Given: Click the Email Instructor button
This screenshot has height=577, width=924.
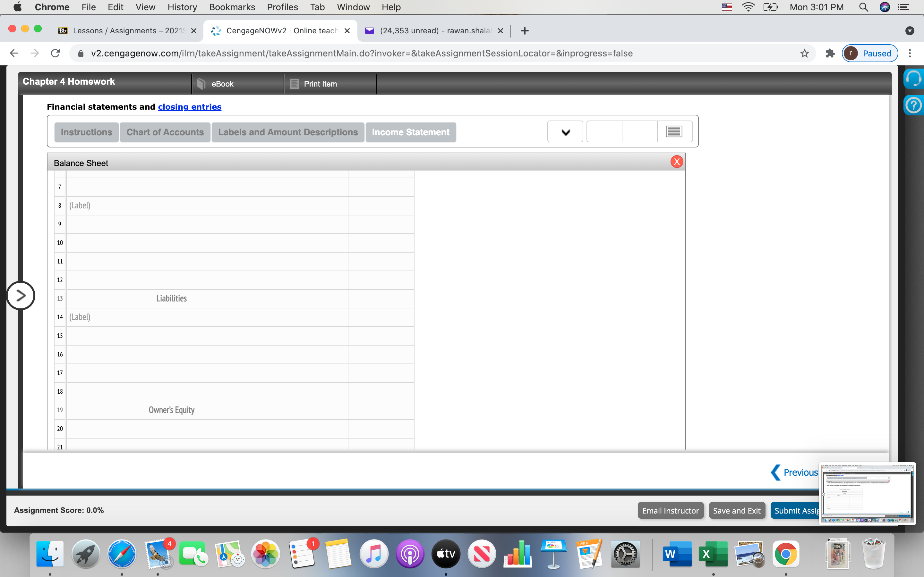Looking at the screenshot, I should 671,511.
